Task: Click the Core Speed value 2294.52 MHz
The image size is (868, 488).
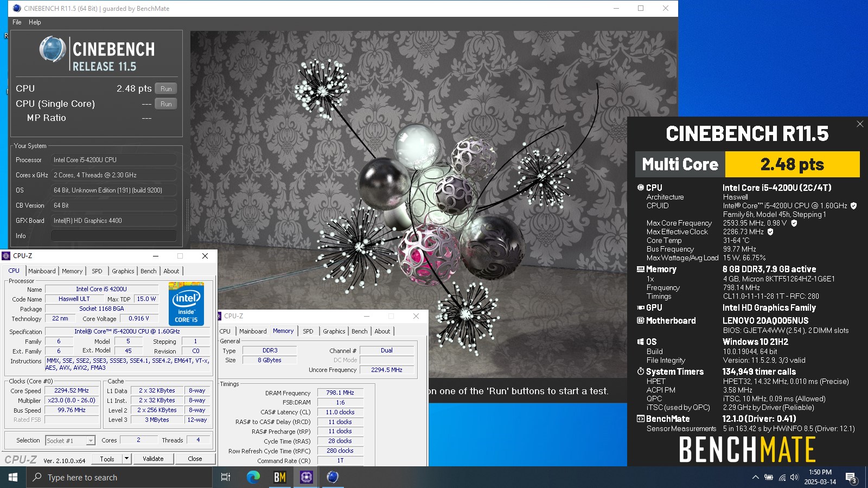Action: pos(72,390)
